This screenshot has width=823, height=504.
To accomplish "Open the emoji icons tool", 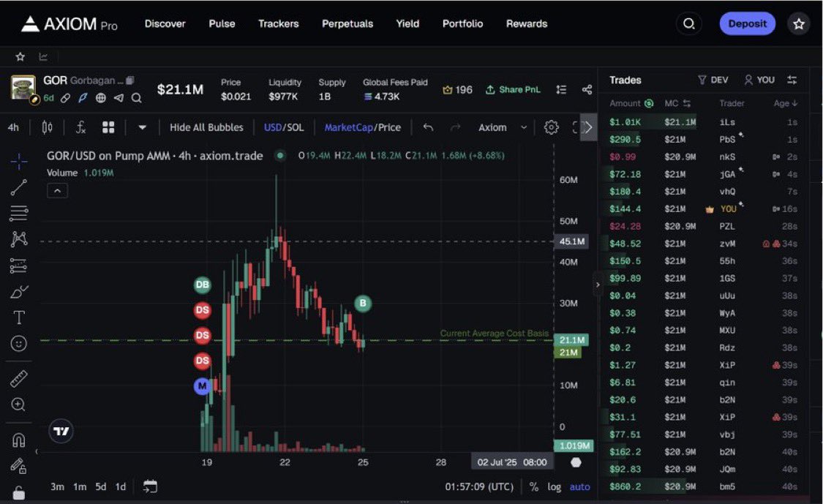I will point(19,344).
